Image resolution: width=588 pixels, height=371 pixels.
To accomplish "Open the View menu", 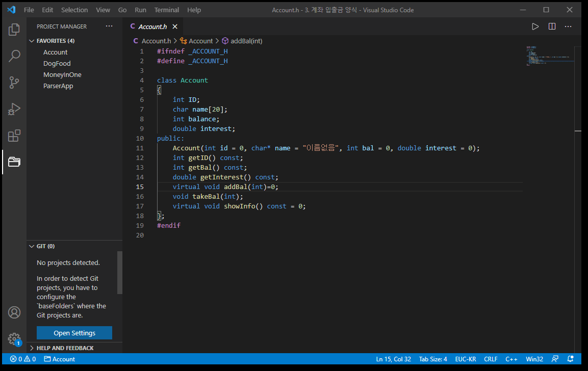I will pos(103,10).
